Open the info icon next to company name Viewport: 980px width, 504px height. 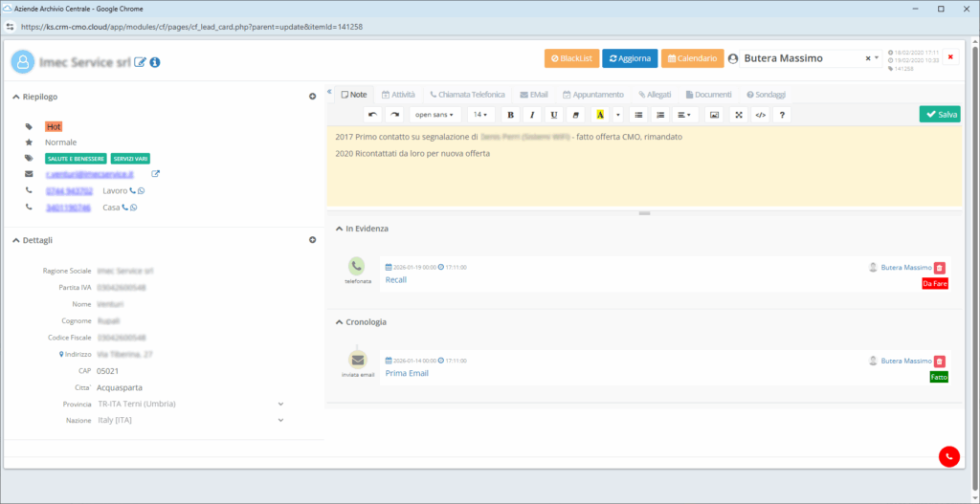(155, 62)
